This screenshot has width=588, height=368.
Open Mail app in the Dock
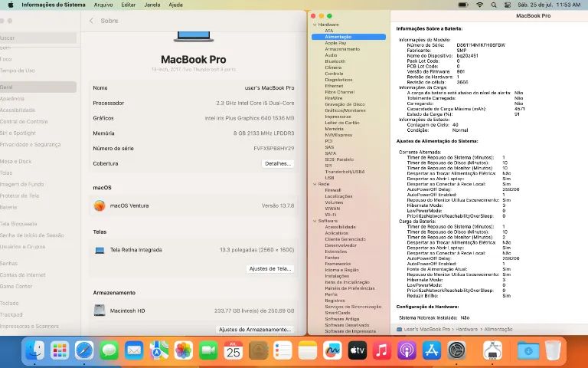(134, 350)
